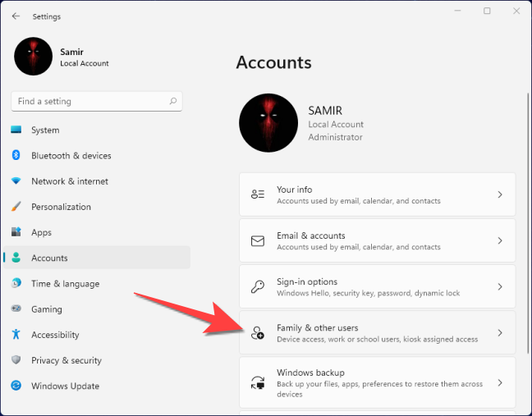
Task: Maximize the Settings window
Action: click(x=487, y=11)
